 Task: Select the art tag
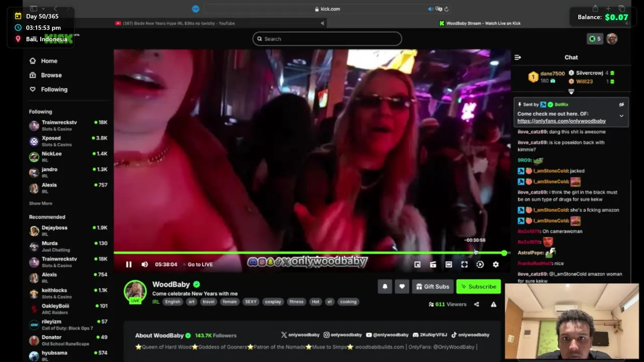click(x=191, y=302)
